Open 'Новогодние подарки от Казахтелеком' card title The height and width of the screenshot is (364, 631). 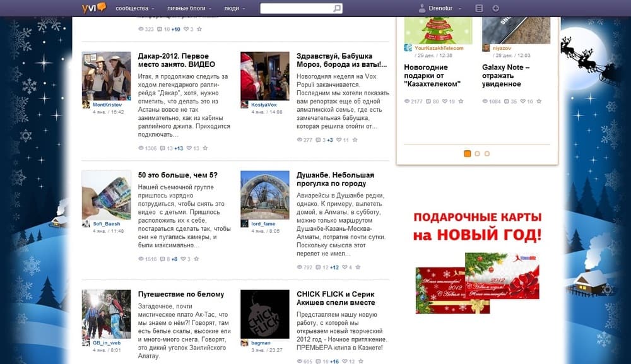pos(432,76)
